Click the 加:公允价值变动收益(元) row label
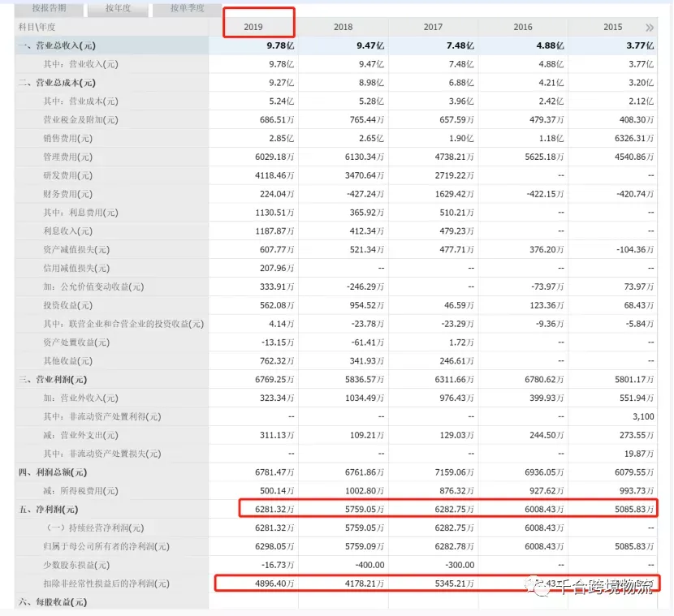The width and height of the screenshot is (674, 616). click(93, 286)
